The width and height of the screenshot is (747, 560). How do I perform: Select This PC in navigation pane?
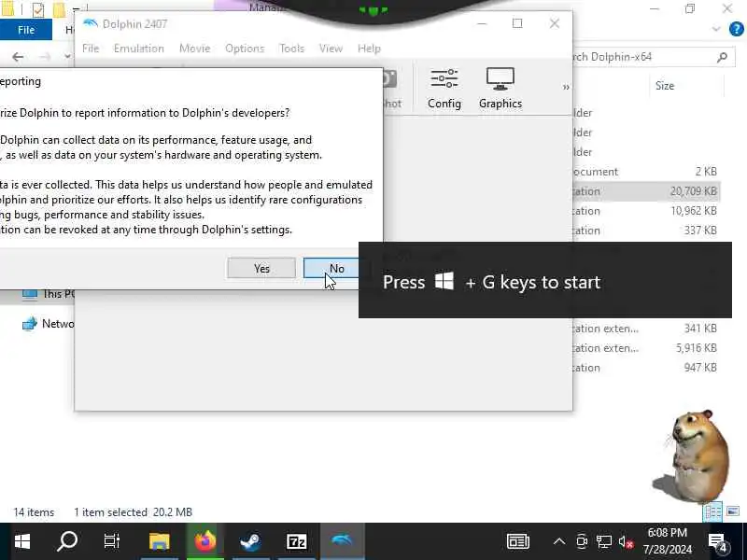48,294
